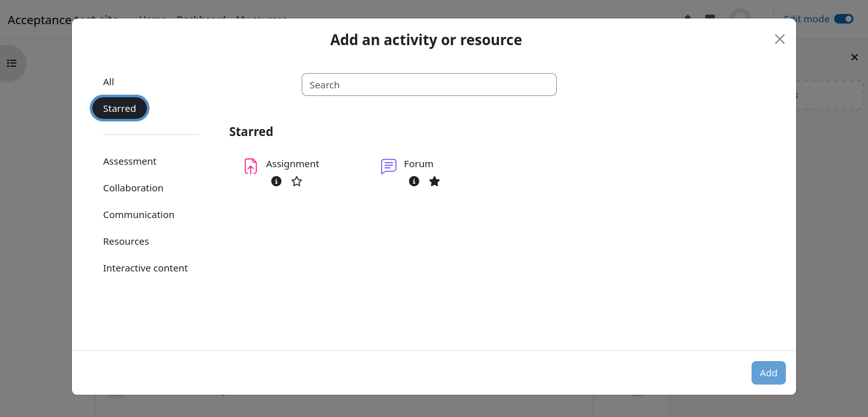
Task: Open the Assessment category
Action: [130, 161]
